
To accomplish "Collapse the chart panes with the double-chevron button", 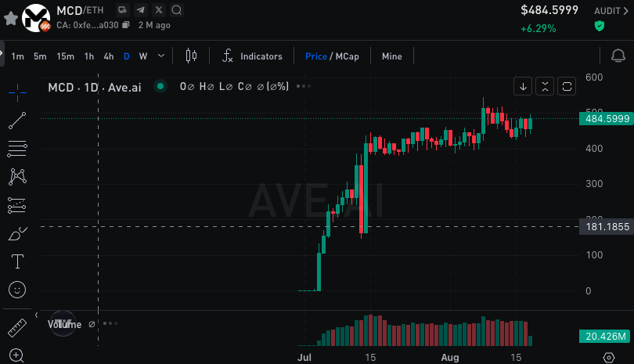I will (x=546, y=85).
